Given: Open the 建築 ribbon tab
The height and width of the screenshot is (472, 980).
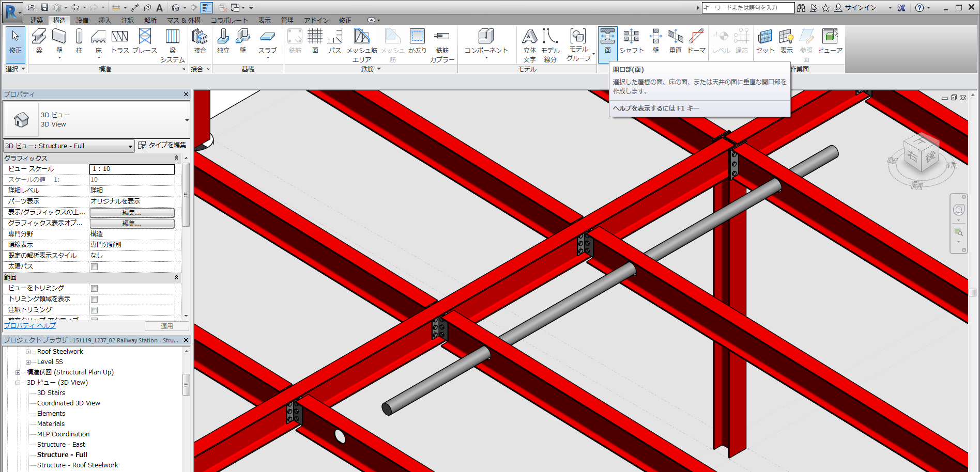Looking at the screenshot, I should (37, 20).
